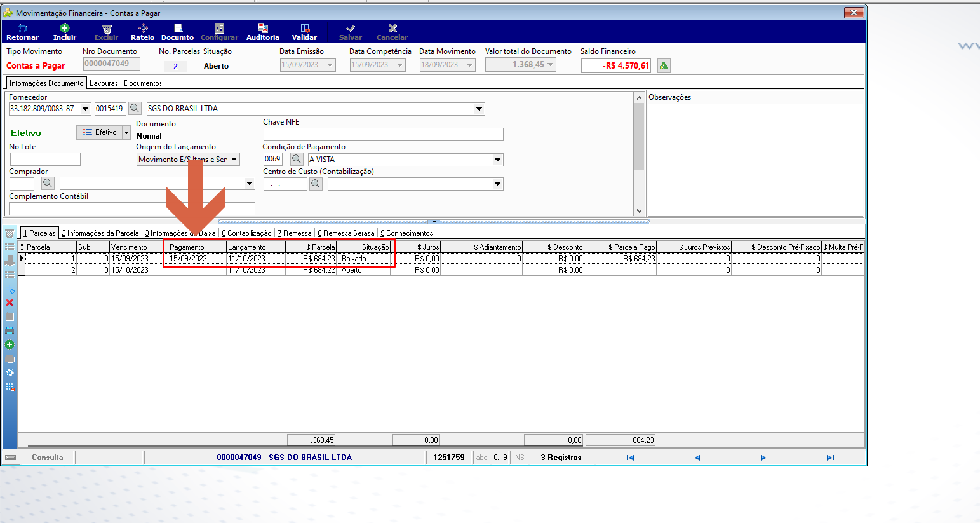Open the Origem do Lançamento dropdown
Image resolution: width=980 pixels, height=523 pixels.
click(x=234, y=160)
